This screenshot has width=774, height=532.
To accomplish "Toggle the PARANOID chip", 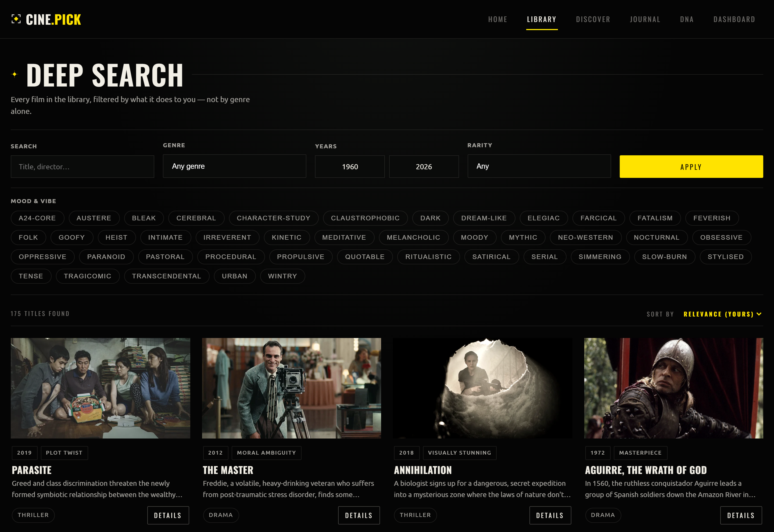I will tap(106, 257).
